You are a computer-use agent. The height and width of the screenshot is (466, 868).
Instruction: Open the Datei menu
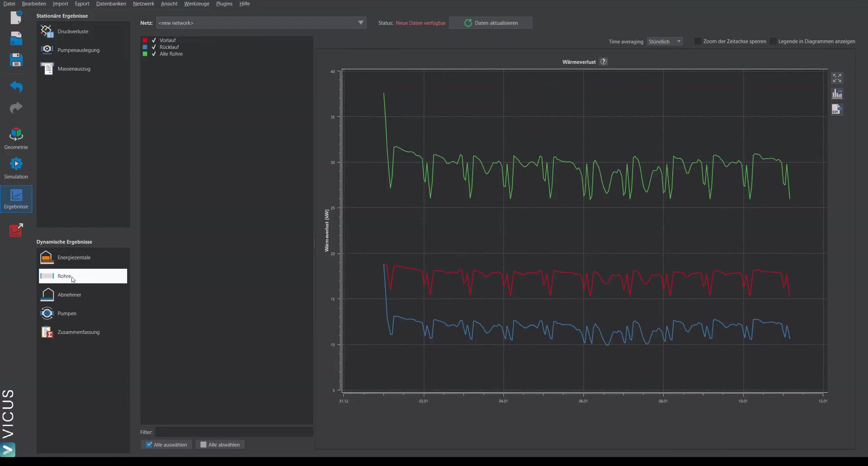click(x=9, y=4)
